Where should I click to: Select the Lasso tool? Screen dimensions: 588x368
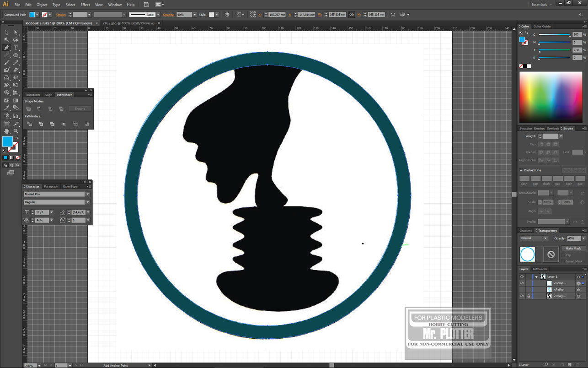point(16,40)
